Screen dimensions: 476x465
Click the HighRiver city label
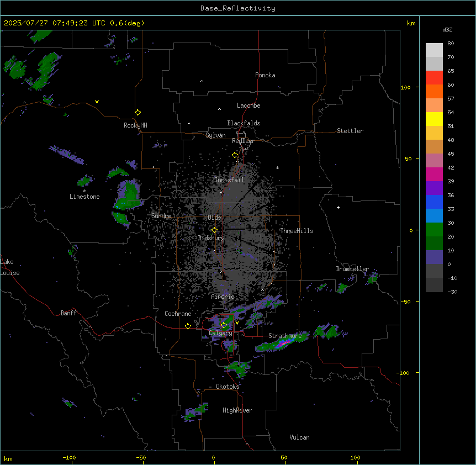pos(237,410)
